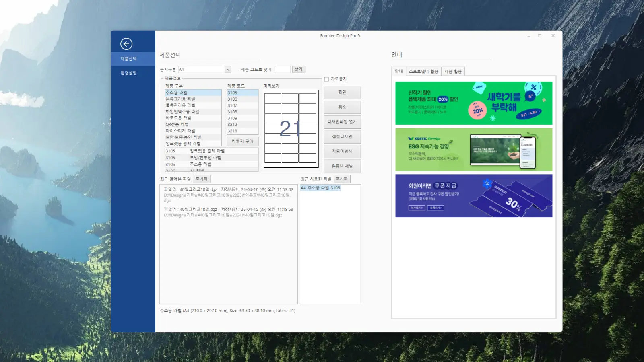Open the 회원이라면 쿠폰지급 banner
644x362 pixels.
click(474, 196)
